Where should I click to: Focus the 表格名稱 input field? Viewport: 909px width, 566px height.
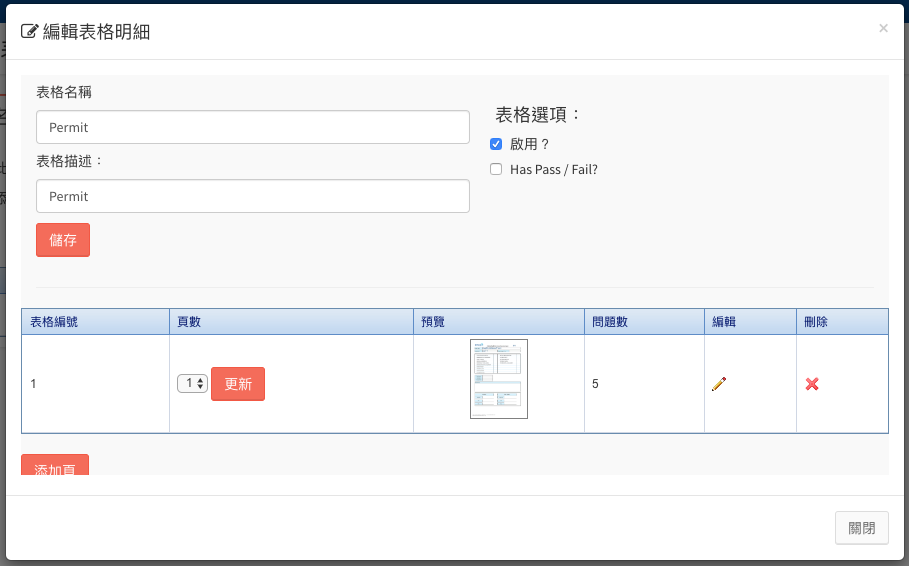click(253, 127)
